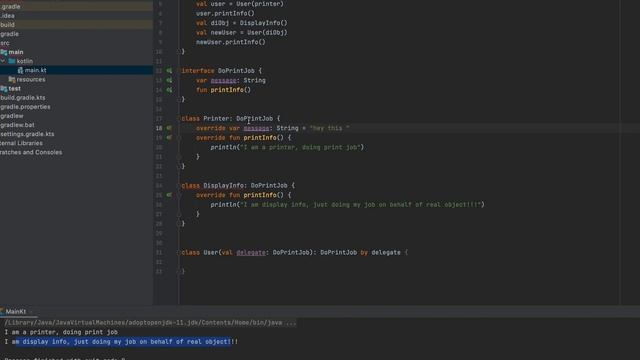640x360 pixels.
Task: Click 'user.printInfo()' in the editor
Action: 225,13
